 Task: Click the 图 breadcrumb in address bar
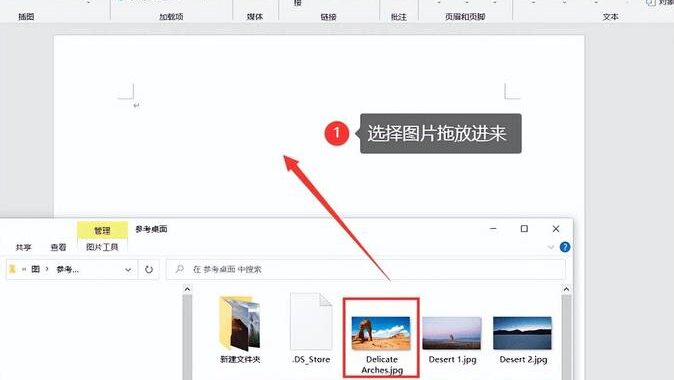coord(36,269)
